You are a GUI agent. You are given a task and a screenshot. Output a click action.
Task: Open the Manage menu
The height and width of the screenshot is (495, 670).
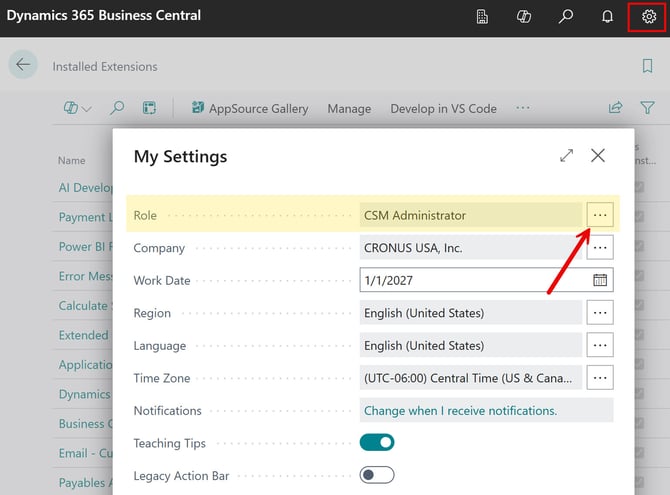[349, 108]
